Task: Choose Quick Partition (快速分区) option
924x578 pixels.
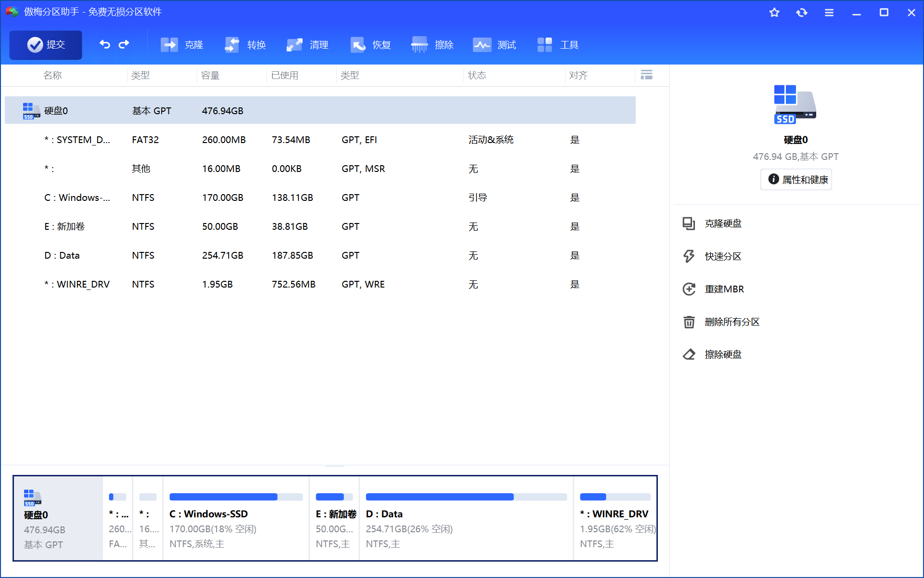Action: (x=723, y=256)
